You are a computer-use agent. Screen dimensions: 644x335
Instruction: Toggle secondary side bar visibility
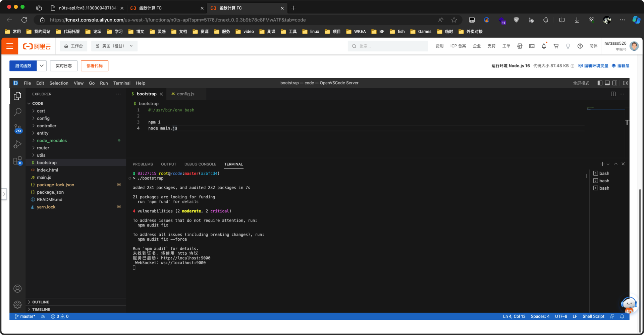click(614, 83)
